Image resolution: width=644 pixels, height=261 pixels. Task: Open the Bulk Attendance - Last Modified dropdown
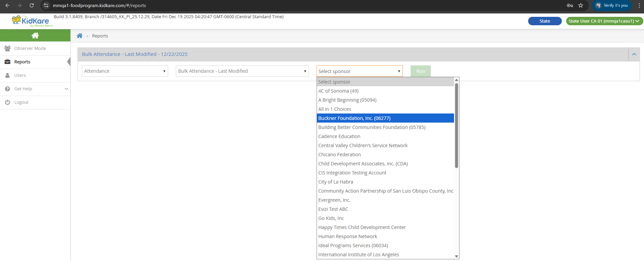pyautogui.click(x=242, y=71)
